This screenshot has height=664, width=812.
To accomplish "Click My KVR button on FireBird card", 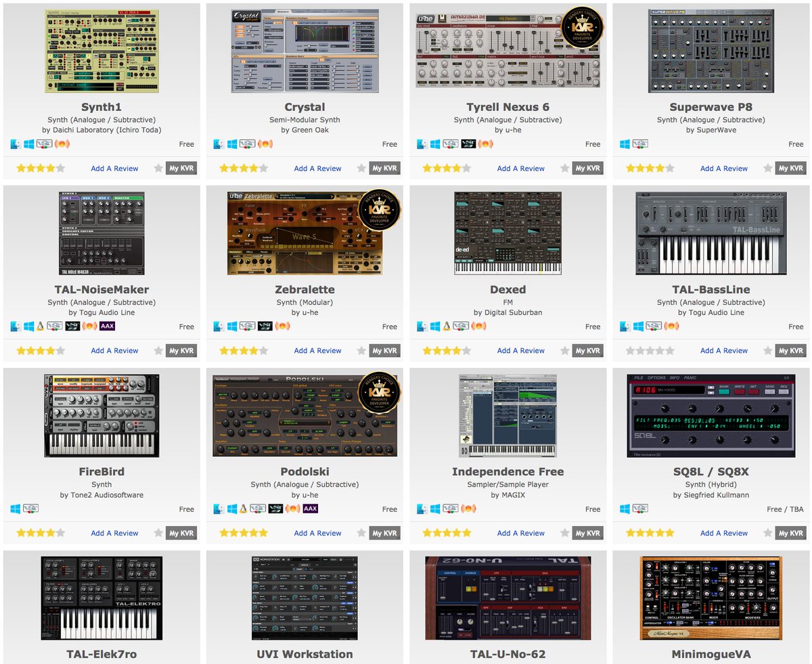I will [181, 533].
